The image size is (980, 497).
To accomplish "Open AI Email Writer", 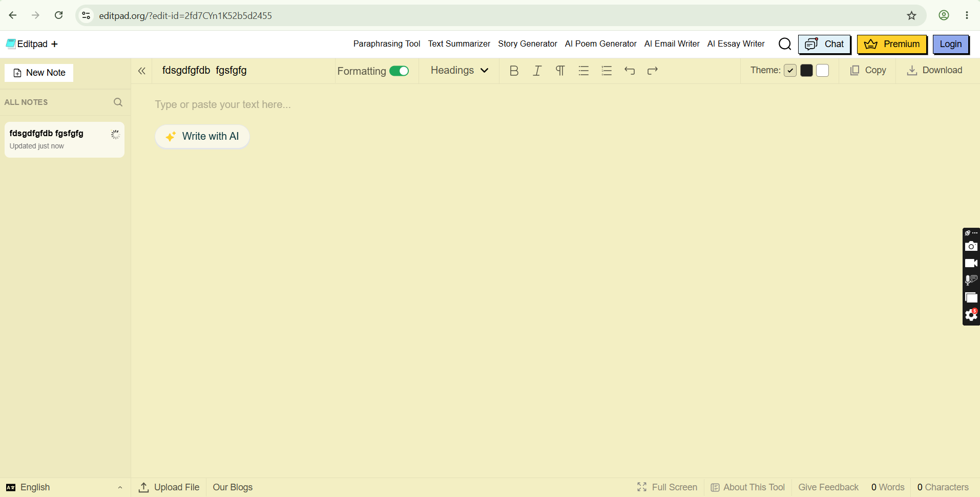I will pos(672,44).
